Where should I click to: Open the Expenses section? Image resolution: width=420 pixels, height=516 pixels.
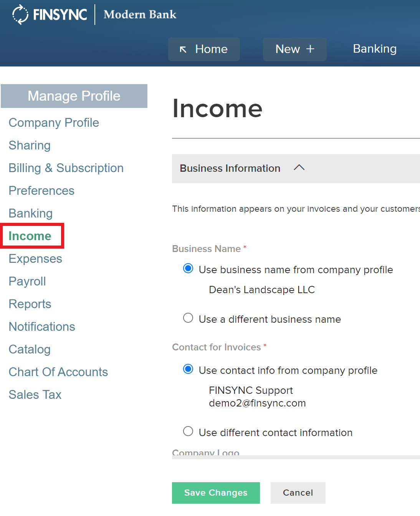pos(35,259)
